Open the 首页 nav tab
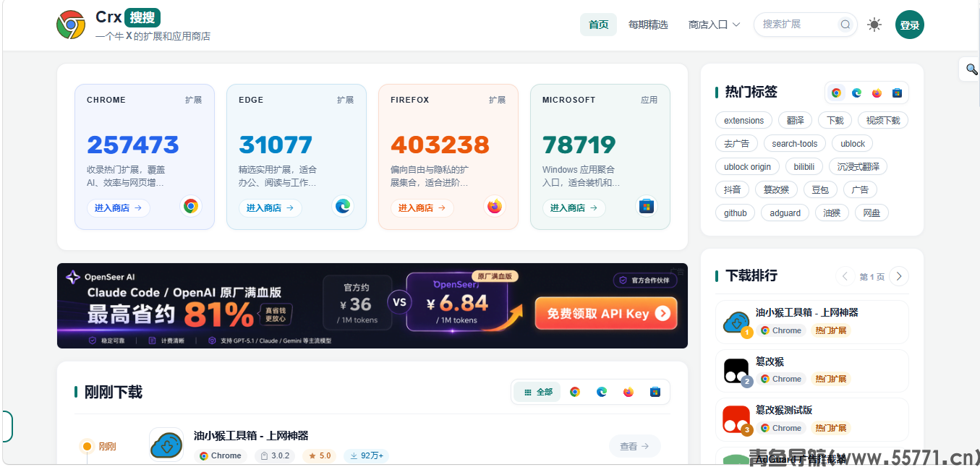The height and width of the screenshot is (467, 980). pyautogui.click(x=598, y=25)
